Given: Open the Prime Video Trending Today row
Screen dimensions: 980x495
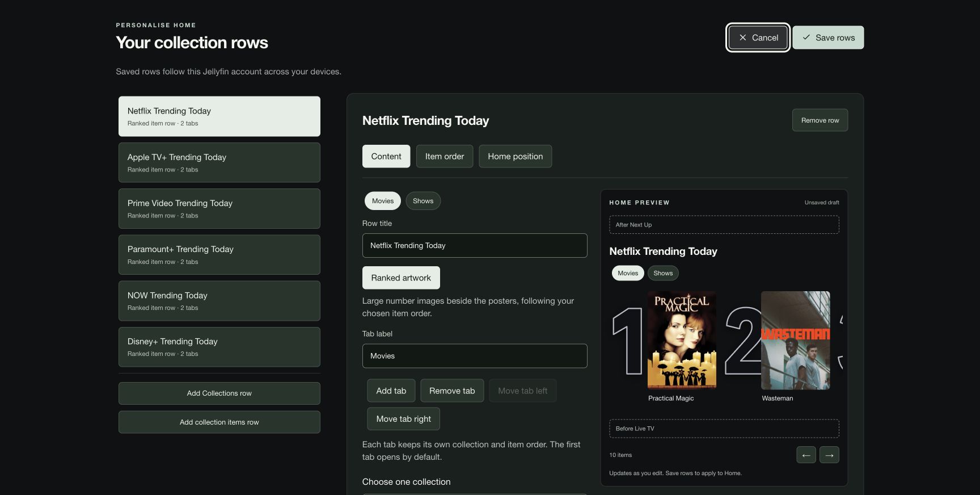Looking at the screenshot, I should tap(219, 208).
